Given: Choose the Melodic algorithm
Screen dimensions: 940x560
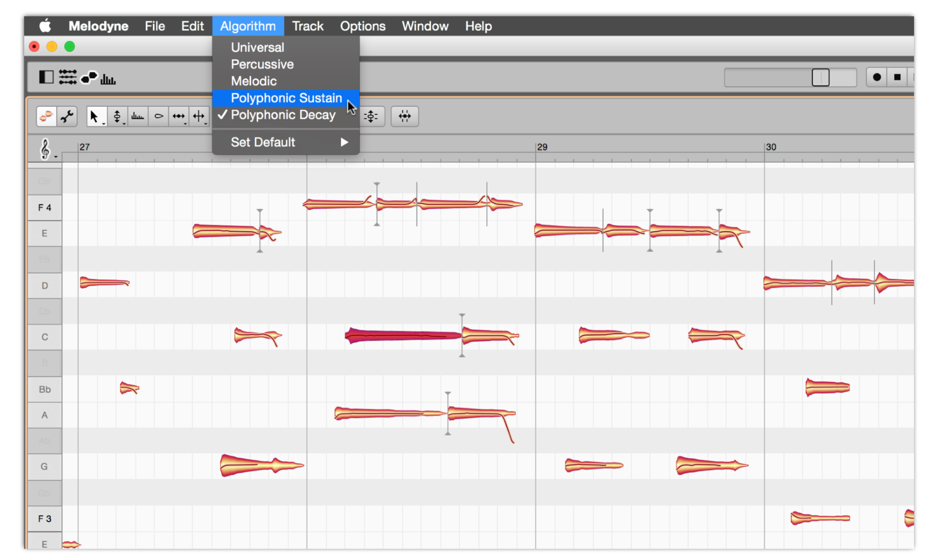Looking at the screenshot, I should point(285,81).
